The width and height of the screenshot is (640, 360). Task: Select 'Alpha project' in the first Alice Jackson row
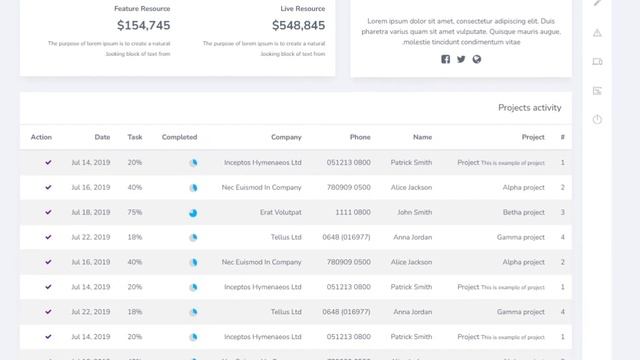(524, 187)
